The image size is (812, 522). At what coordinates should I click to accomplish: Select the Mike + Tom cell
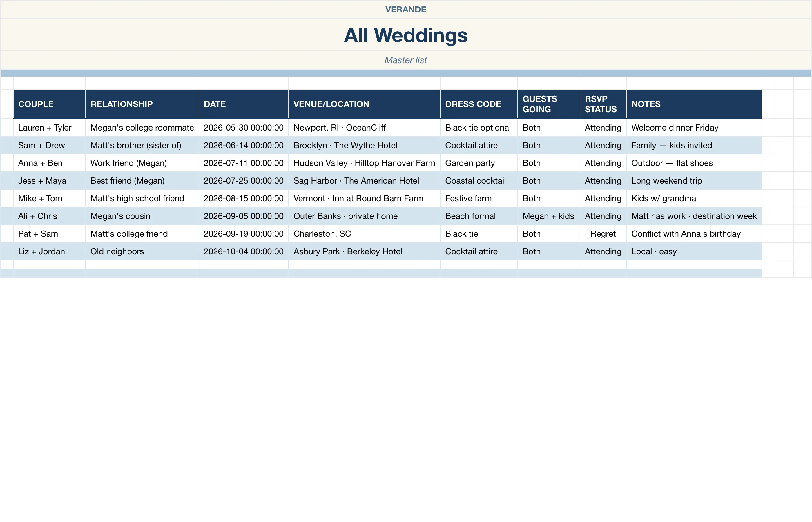(x=50, y=198)
